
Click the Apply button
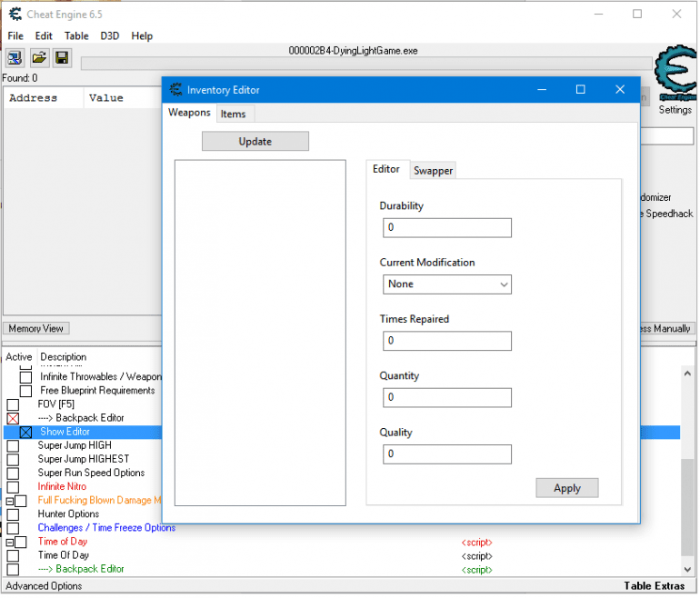[566, 488]
